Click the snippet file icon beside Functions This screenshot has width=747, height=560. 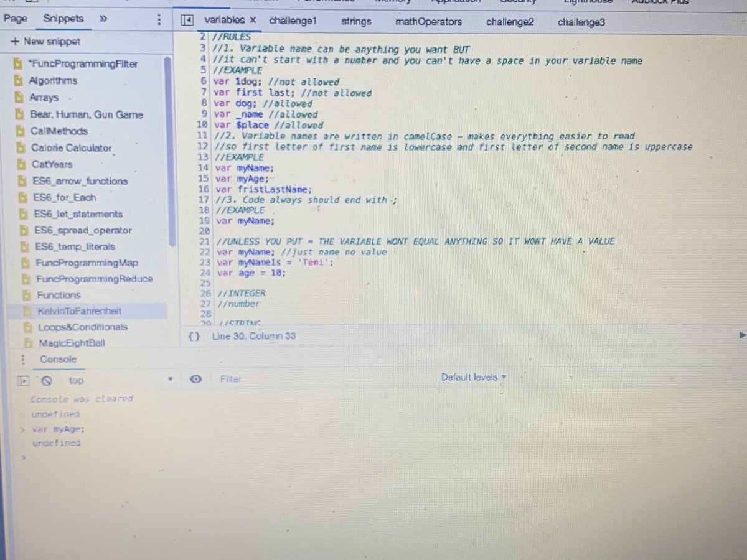[x=27, y=295]
